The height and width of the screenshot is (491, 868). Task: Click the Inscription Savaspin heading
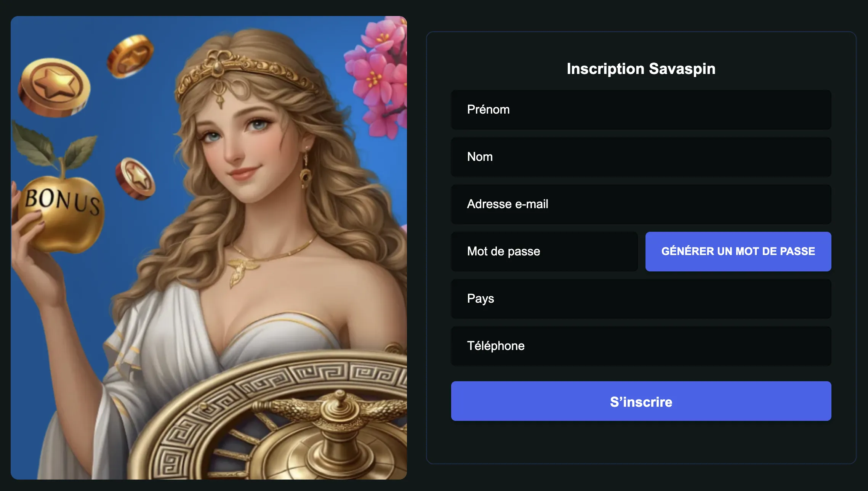[x=641, y=69]
